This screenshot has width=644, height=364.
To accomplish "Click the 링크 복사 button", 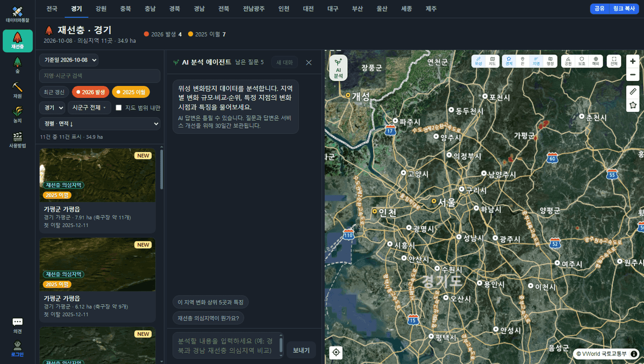I will 624,9.
